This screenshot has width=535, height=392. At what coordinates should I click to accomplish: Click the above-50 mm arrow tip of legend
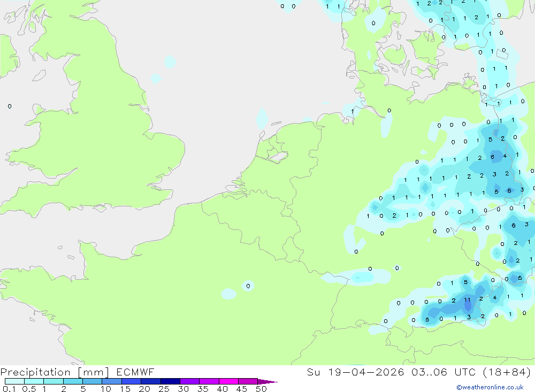[x=267, y=382]
